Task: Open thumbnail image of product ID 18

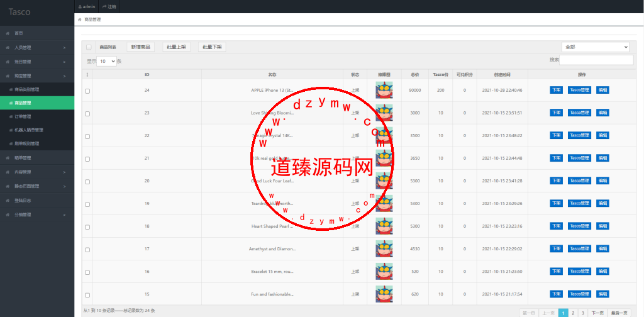Action: point(384,226)
